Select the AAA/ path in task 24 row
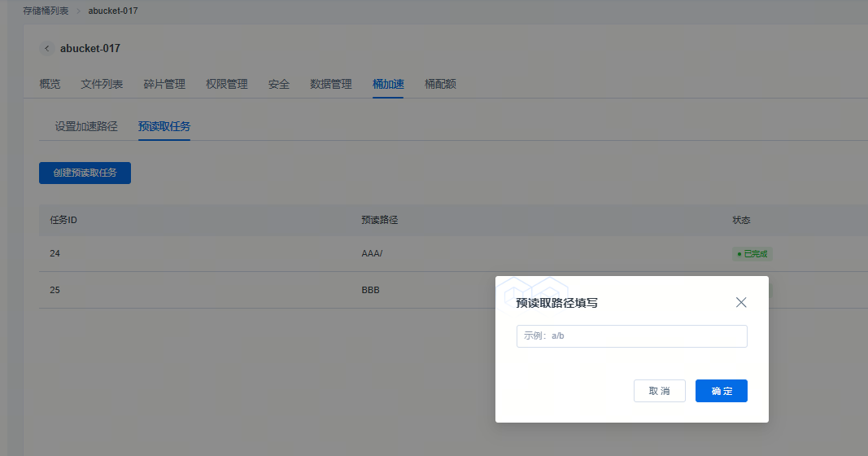Viewport: 868px width, 456px height. pyautogui.click(x=372, y=254)
